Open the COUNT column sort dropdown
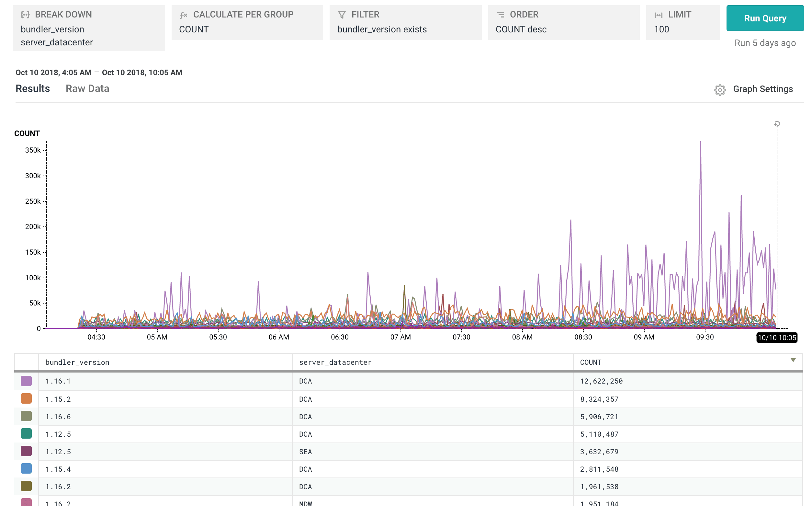 [x=793, y=360]
